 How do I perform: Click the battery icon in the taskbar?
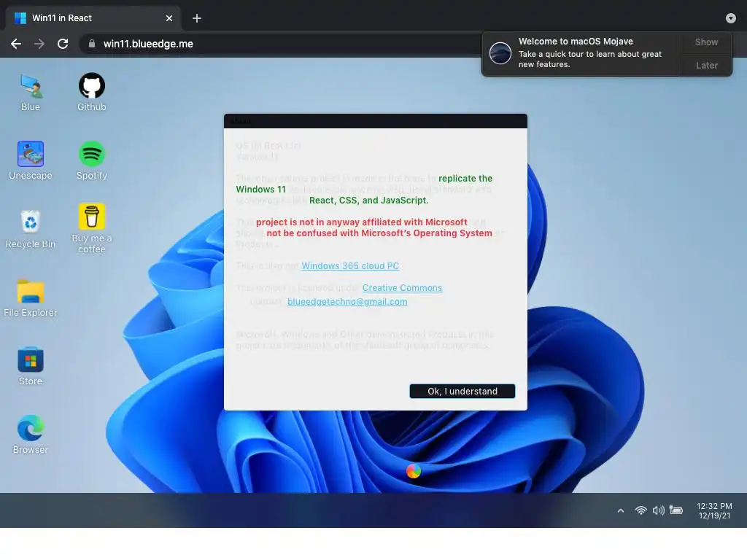(x=676, y=510)
